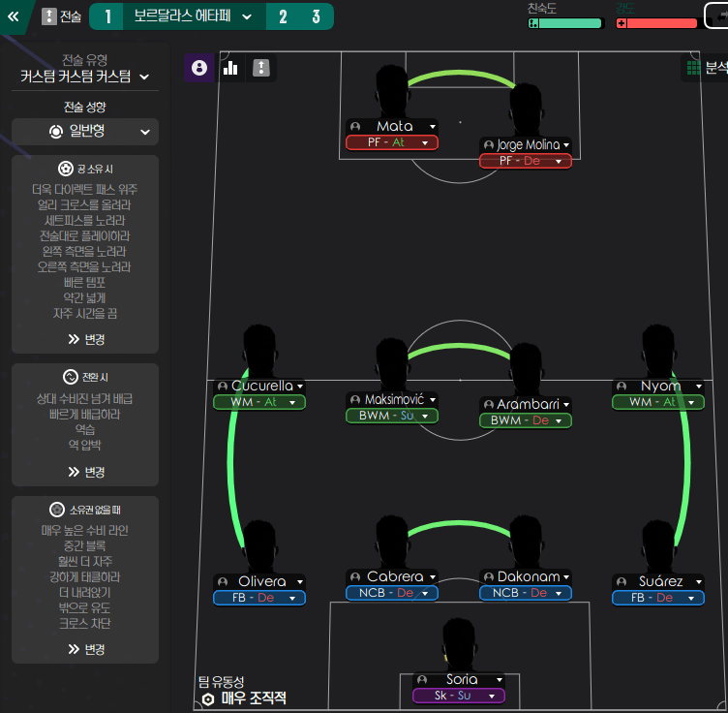Switch to tactic slot 3 tab
The height and width of the screenshot is (713, 728).
(317, 16)
